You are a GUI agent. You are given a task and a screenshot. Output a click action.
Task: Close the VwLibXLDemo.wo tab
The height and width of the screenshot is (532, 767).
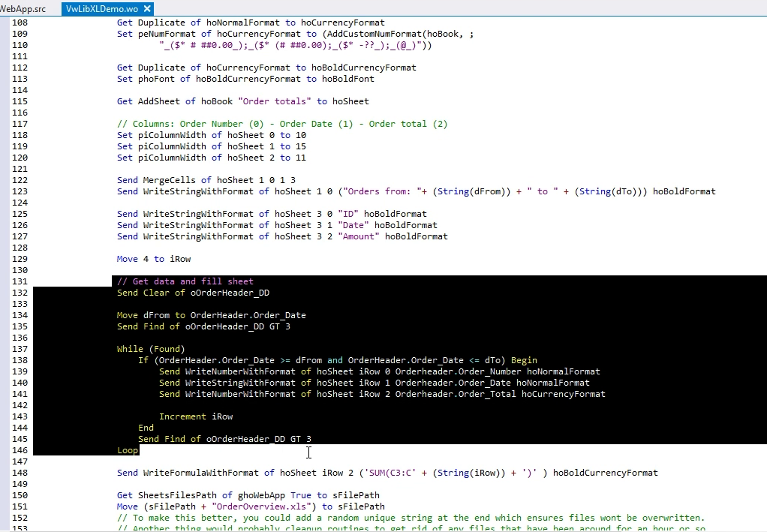(x=147, y=9)
